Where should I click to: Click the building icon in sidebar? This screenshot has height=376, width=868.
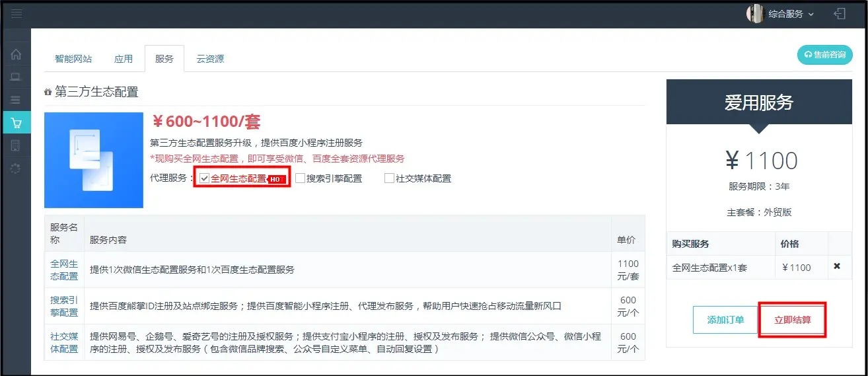[17, 145]
